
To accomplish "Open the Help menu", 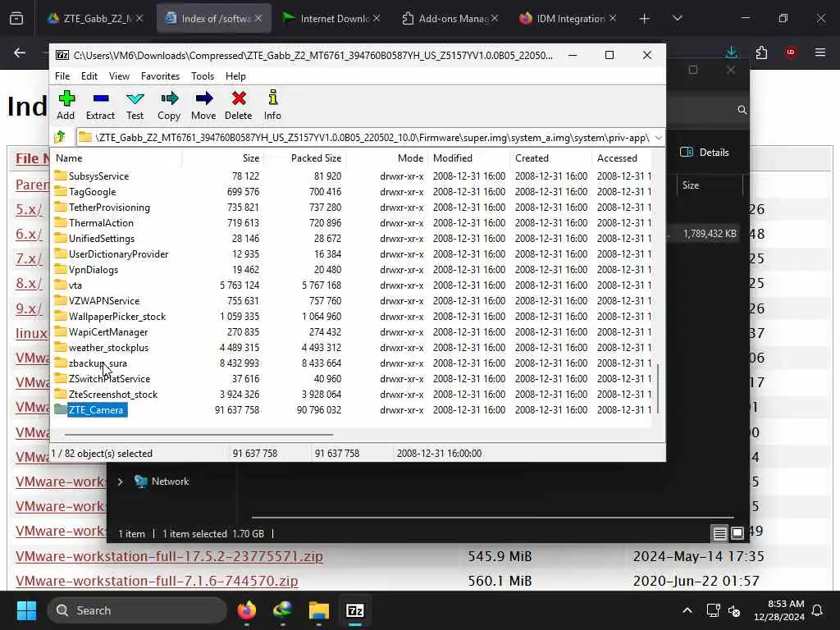I will coord(235,76).
